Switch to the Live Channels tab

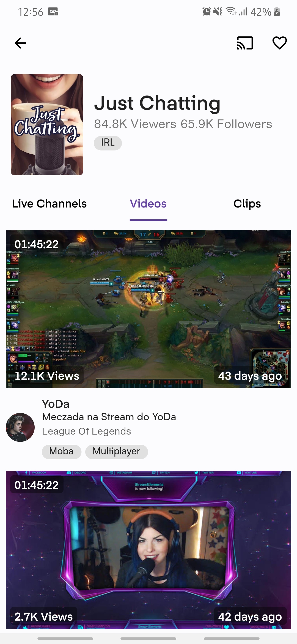50,204
